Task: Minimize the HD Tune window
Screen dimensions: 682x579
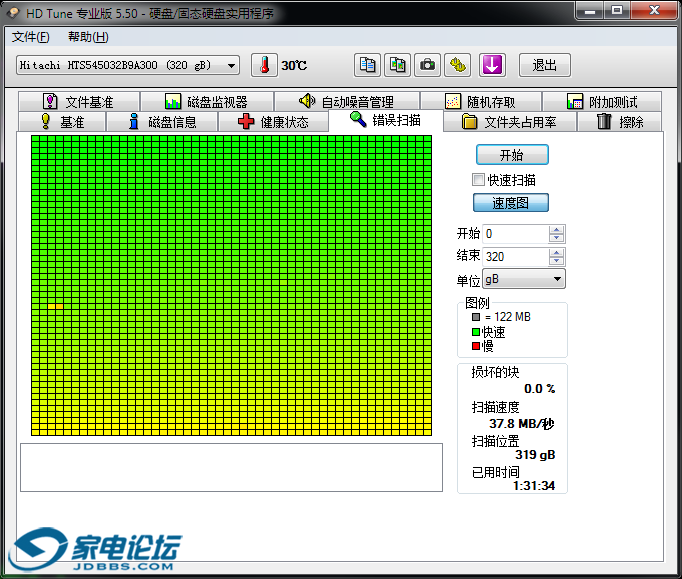Action: (x=590, y=10)
